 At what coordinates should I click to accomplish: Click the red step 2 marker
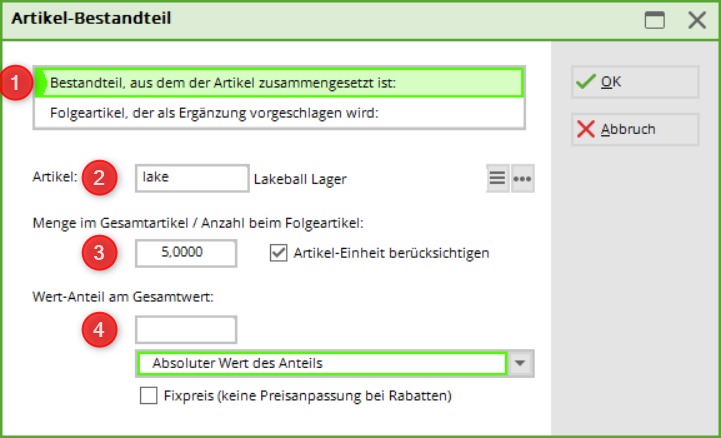[99, 178]
